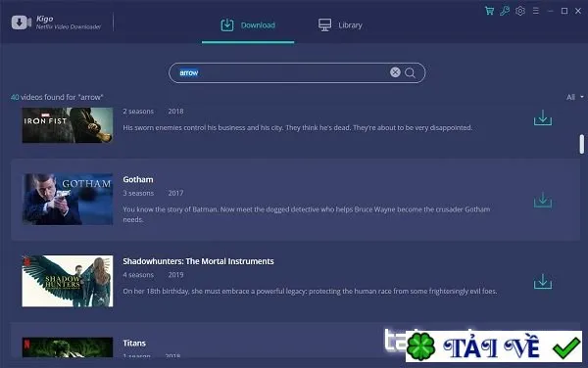588x368 pixels.
Task: Minimize the Kigo window
Action: coord(550,11)
